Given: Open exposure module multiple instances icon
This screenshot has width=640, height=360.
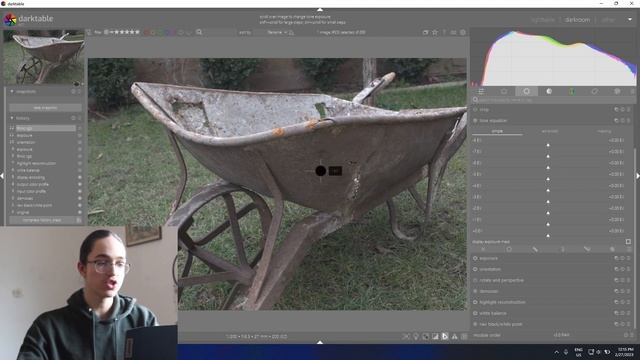Looking at the screenshot, I should click(616, 258).
